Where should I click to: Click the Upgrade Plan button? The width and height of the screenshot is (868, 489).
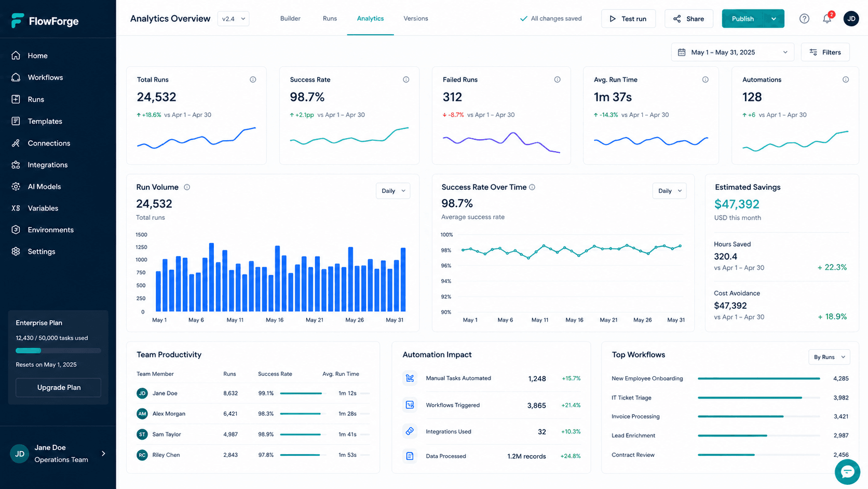(59, 388)
